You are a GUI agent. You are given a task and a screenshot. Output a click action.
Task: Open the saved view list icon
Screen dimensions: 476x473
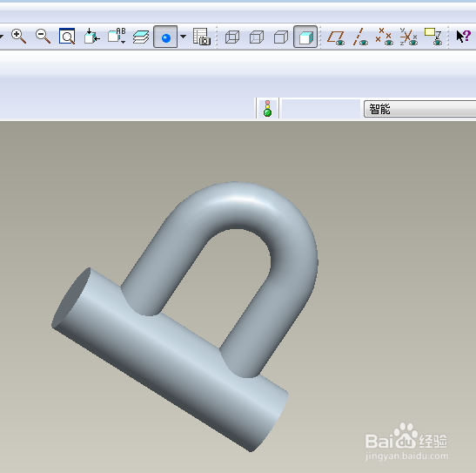point(117,37)
